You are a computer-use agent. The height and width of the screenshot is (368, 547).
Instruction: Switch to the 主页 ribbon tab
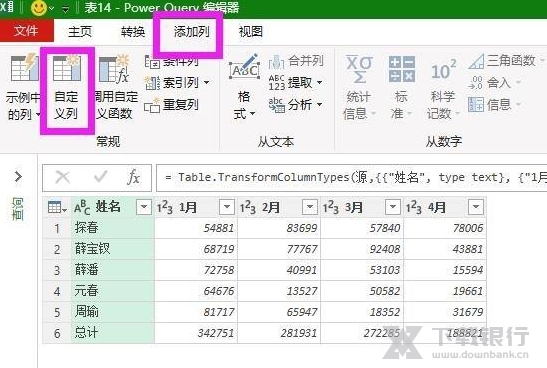80,31
